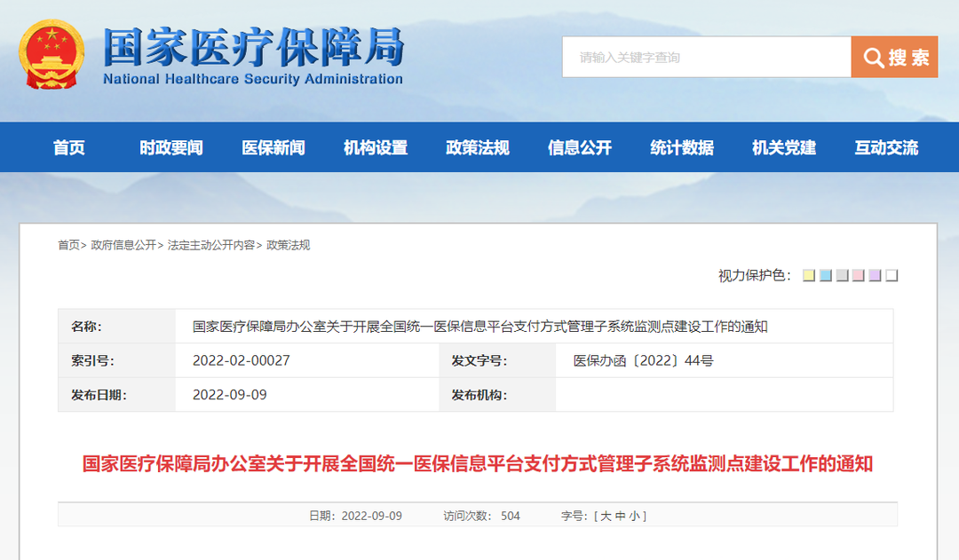
Task: Open the 机关党建 nav item
Action: (784, 147)
